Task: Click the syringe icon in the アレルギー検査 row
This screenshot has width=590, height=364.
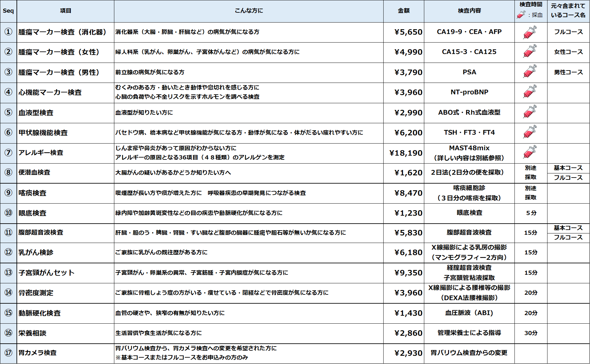Action: click(x=530, y=152)
